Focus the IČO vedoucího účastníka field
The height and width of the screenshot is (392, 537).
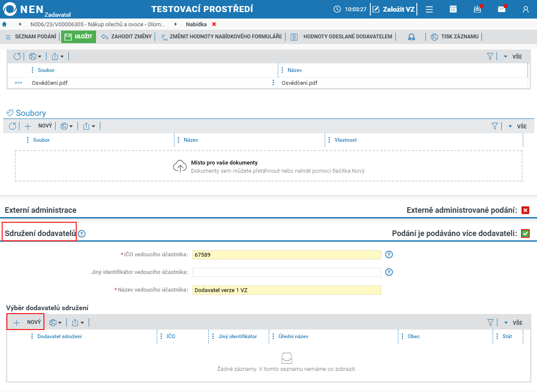pyautogui.click(x=287, y=255)
